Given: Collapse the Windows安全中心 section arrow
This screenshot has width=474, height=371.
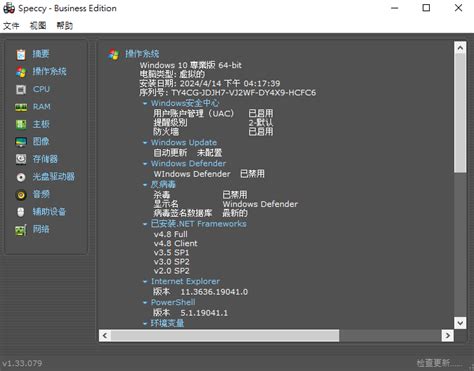Looking at the screenshot, I should (x=145, y=104).
